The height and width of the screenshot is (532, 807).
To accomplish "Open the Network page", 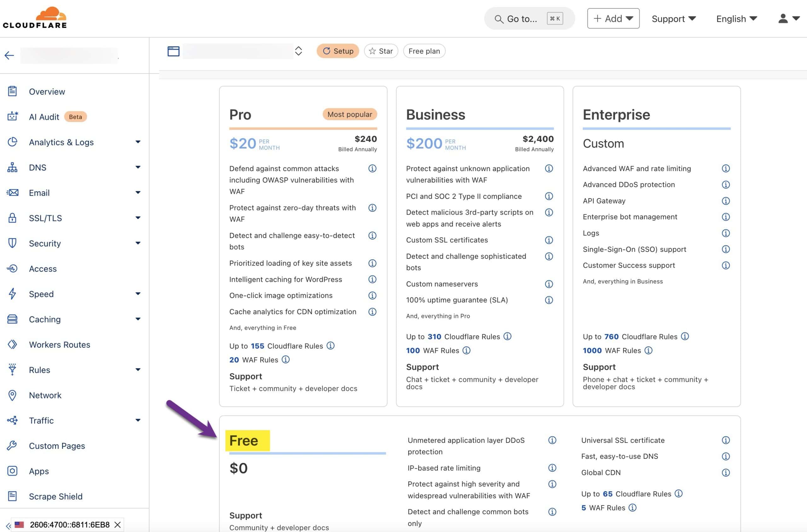I will (x=45, y=395).
